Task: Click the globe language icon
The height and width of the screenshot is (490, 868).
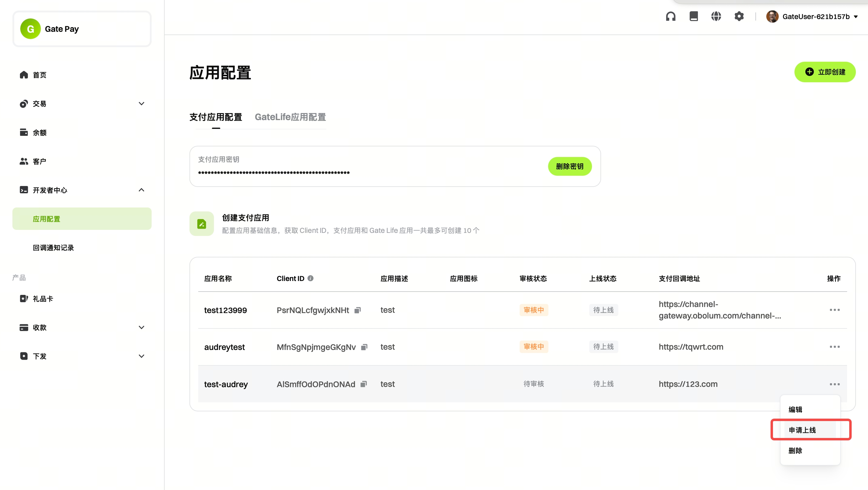Action: [716, 16]
